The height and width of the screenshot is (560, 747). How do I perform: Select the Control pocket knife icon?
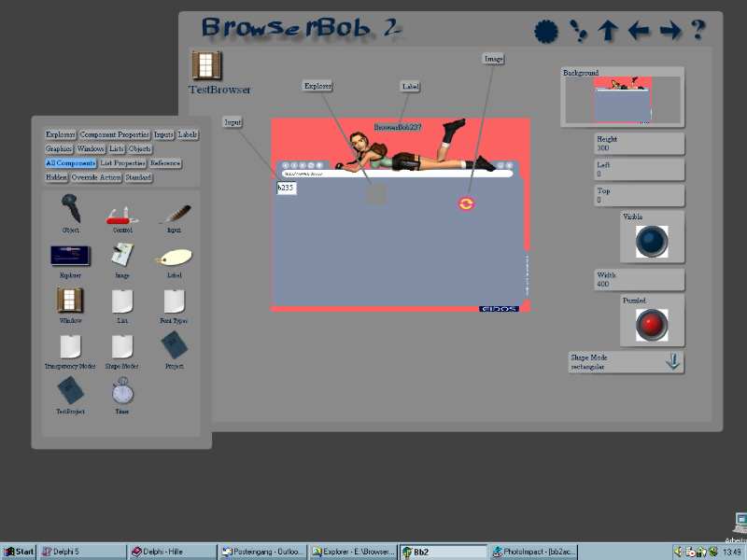tap(122, 216)
